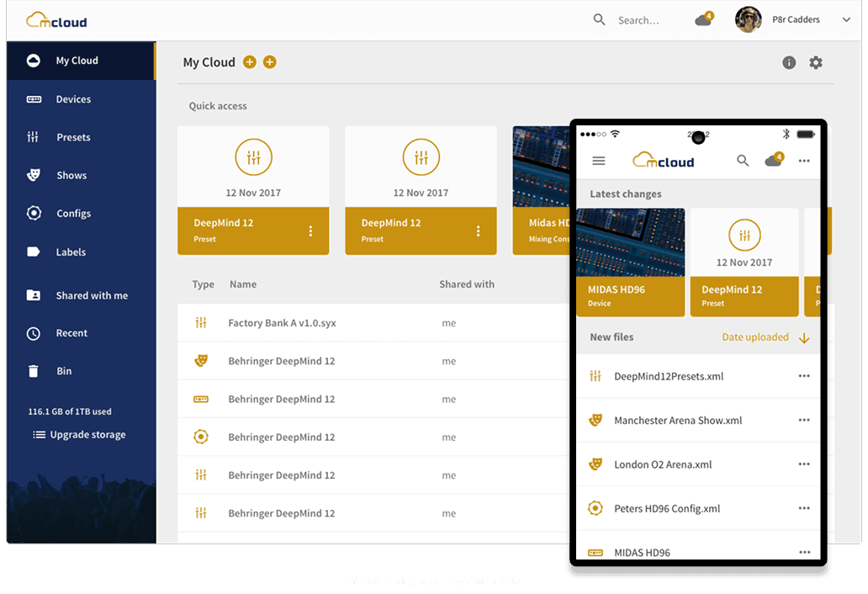Click the mcloud logo in desktop header
The height and width of the screenshot is (594, 868).
point(56,20)
